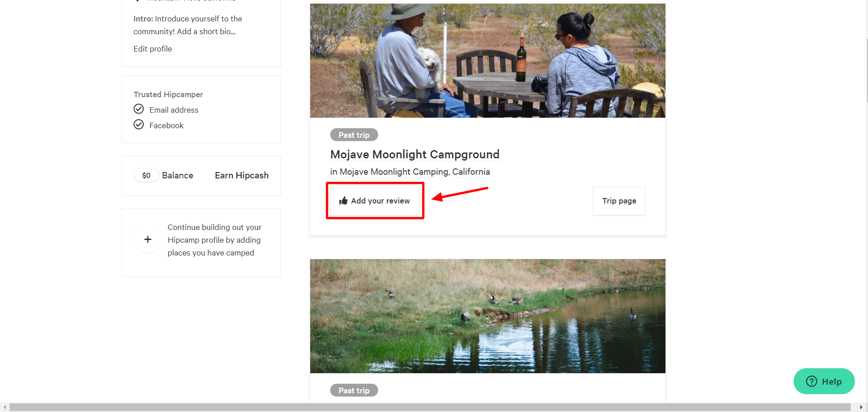Click the Email address verified checkmark
The width and height of the screenshot is (868, 412).
point(139,109)
